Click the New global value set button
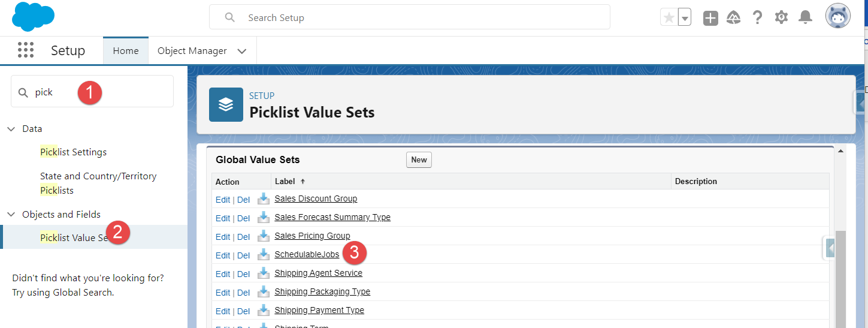This screenshot has width=868, height=328. coord(419,160)
